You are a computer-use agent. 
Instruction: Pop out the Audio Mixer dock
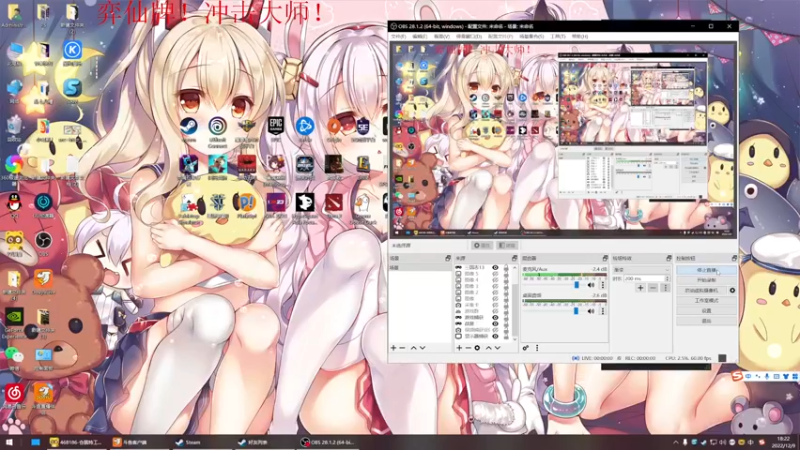[x=605, y=259]
